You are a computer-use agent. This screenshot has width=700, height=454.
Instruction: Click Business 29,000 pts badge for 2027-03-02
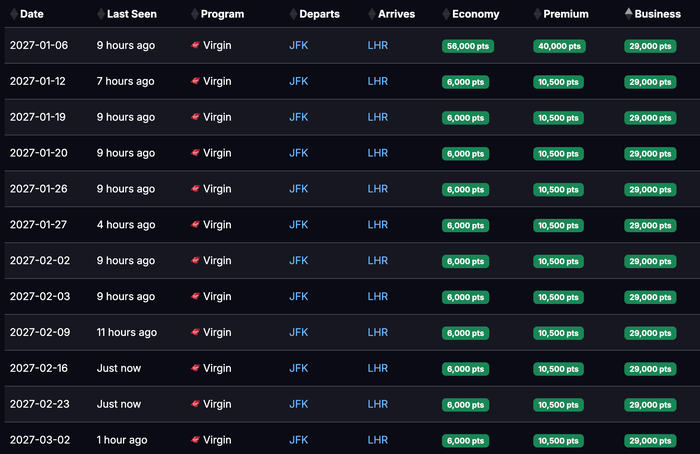coord(650,441)
